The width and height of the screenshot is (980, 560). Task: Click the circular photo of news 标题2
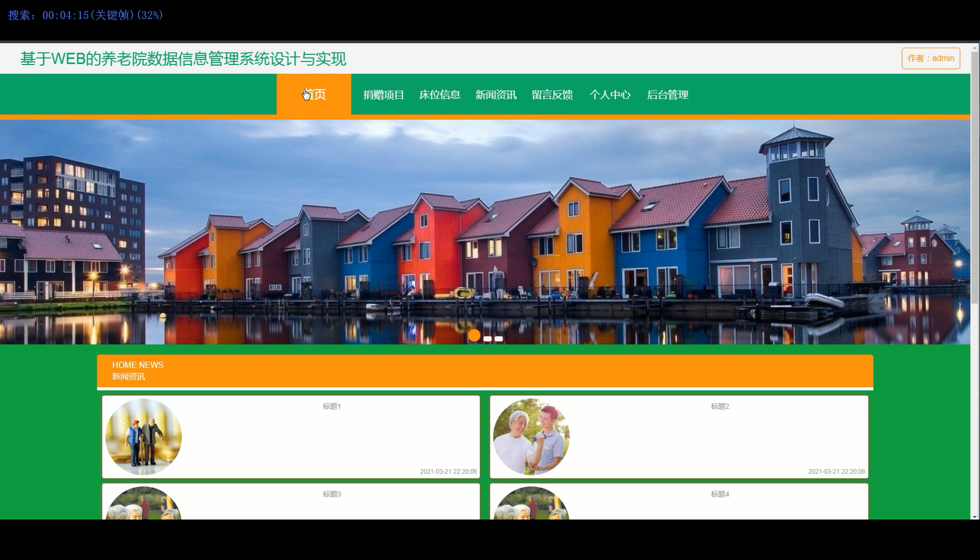point(531,436)
